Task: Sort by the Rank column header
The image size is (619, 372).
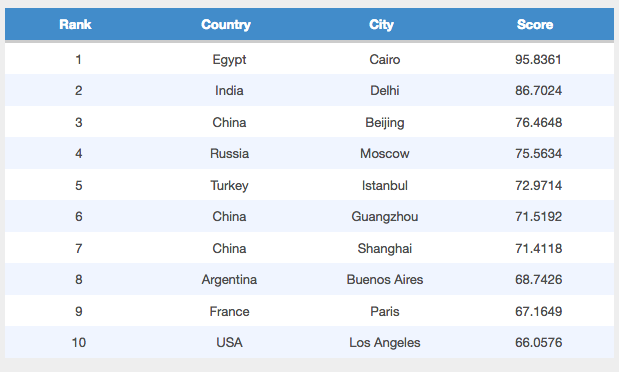Action: (x=75, y=24)
